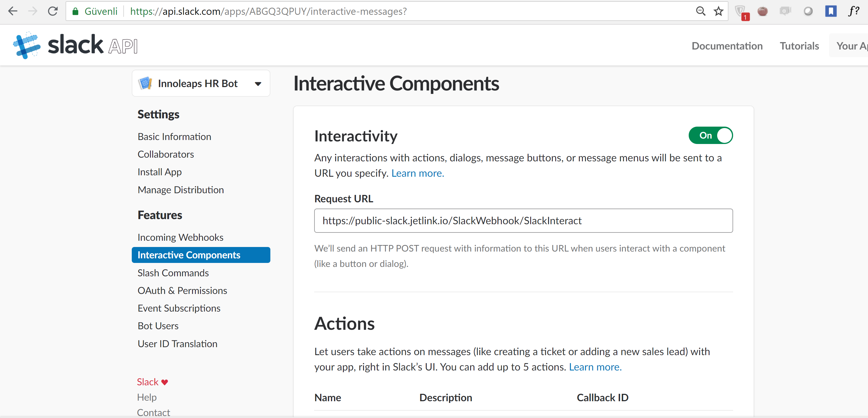The width and height of the screenshot is (868, 418).
Task: Click Learn more link under Interactivity
Action: click(417, 173)
